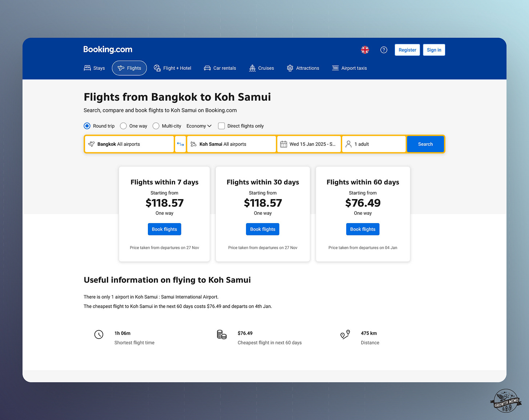The width and height of the screenshot is (529, 420).
Task: Select the Flights tab
Action: (x=129, y=68)
